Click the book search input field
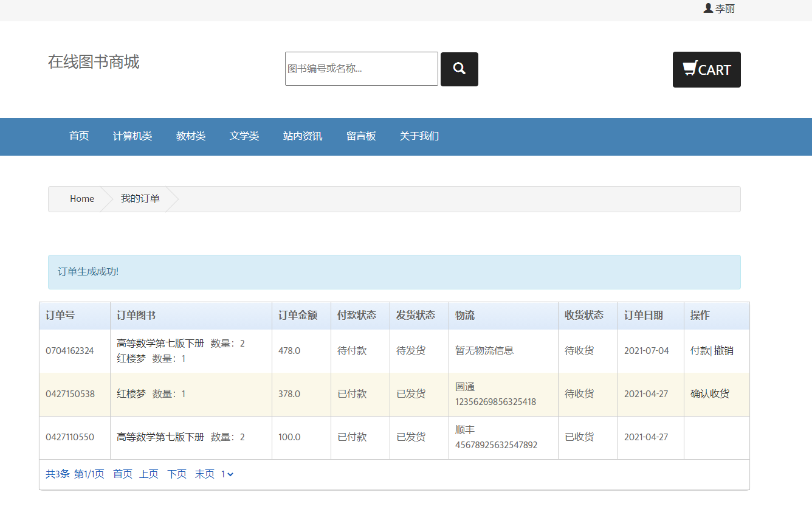This screenshot has width=812, height=526. (x=361, y=69)
